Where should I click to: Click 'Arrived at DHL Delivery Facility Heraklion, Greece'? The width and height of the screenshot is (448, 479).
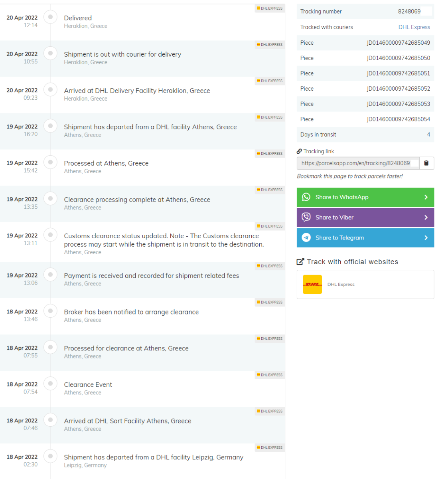[x=137, y=91]
